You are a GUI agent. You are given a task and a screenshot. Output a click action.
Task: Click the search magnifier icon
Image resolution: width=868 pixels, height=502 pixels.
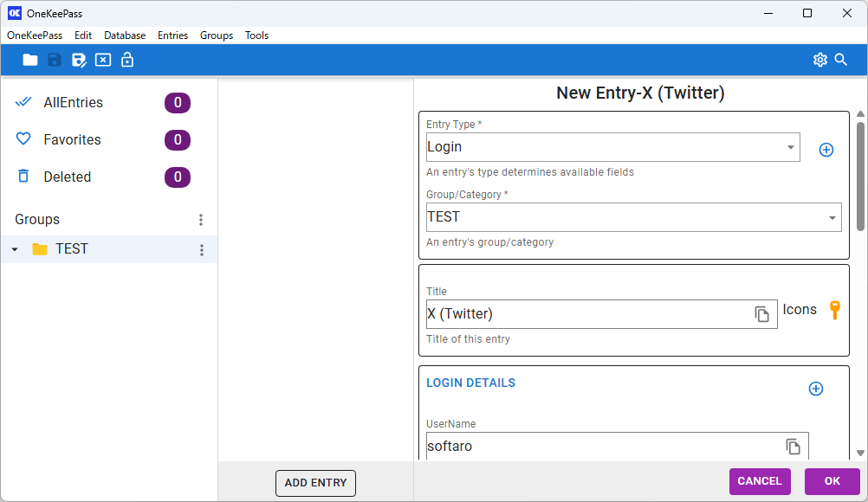pos(840,60)
